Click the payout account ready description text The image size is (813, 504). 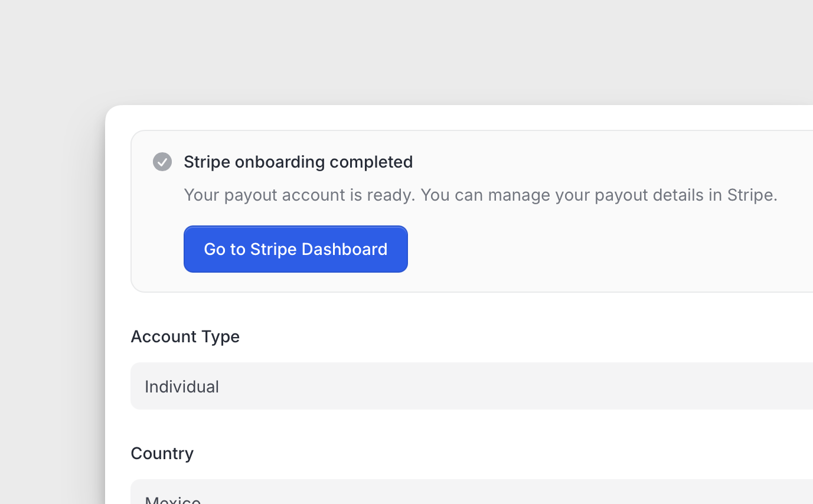pyautogui.click(x=480, y=195)
